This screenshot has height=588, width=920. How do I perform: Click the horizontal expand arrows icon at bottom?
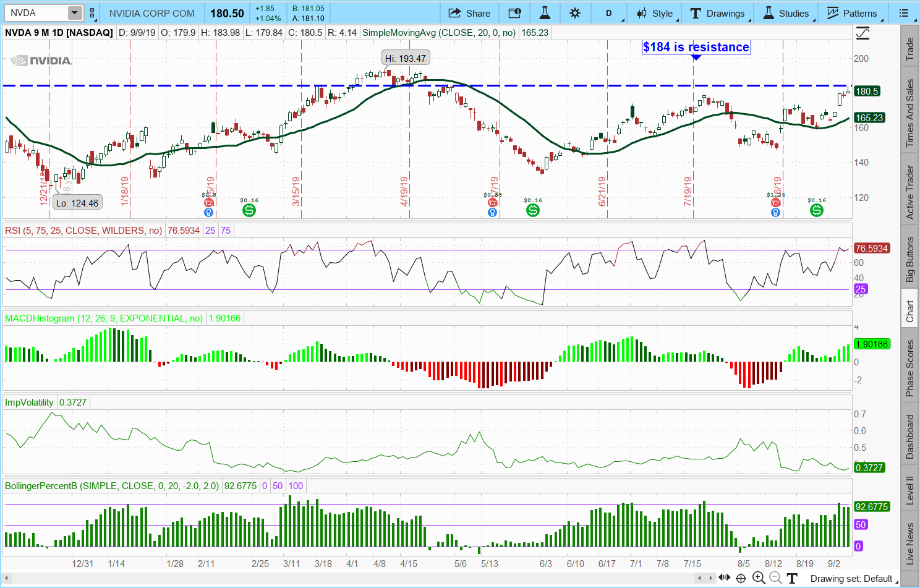pos(724,578)
